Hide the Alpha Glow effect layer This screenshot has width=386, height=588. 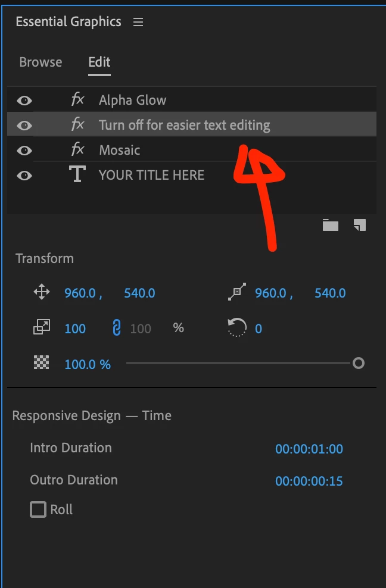[24, 101]
